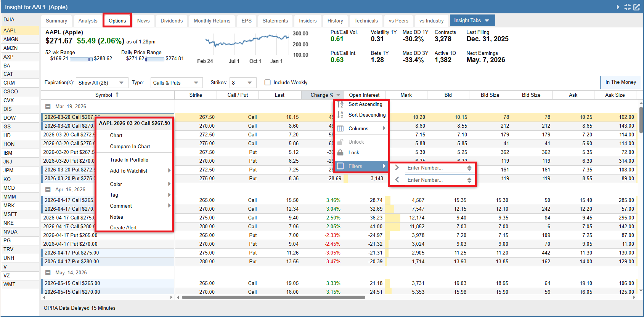Select NVDA in the ticker list

[x=20, y=232]
